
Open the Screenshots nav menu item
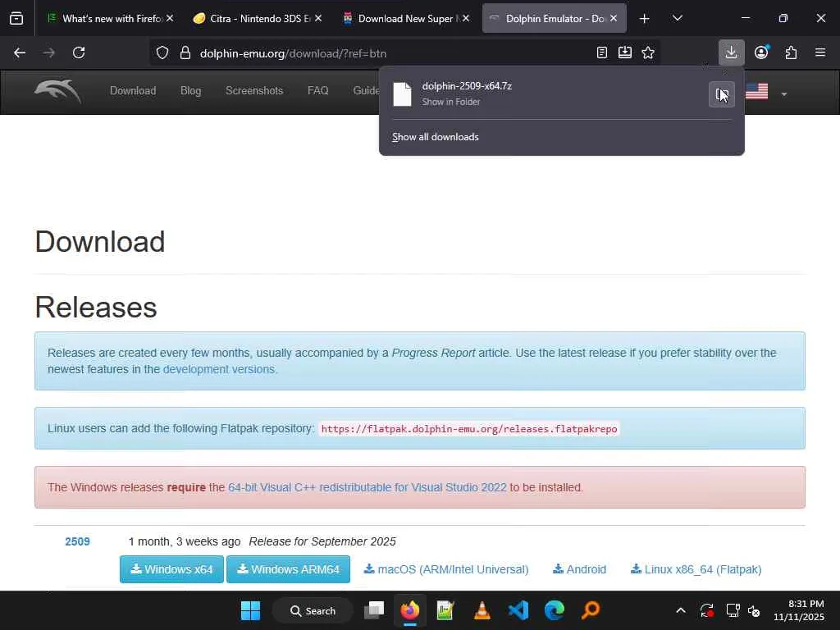click(254, 90)
